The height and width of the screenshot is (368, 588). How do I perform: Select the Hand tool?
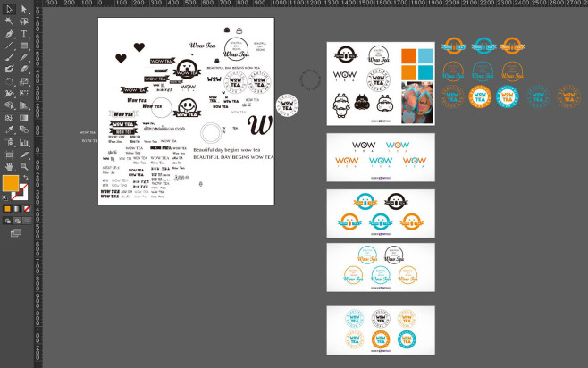coord(9,166)
